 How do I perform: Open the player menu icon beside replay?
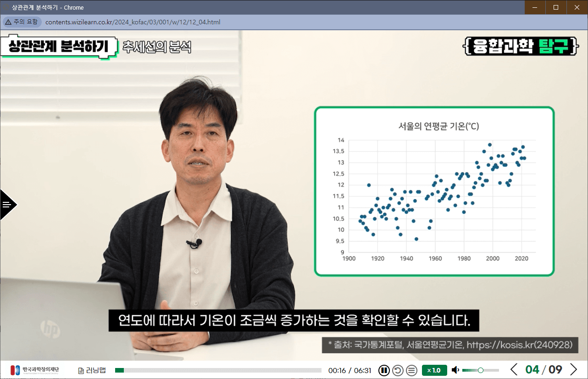(411, 370)
